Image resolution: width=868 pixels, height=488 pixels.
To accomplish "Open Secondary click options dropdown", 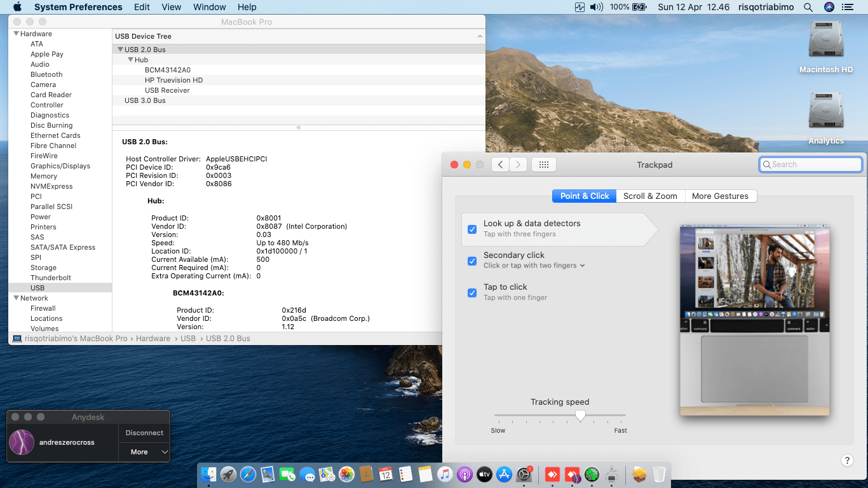I will click(x=534, y=266).
